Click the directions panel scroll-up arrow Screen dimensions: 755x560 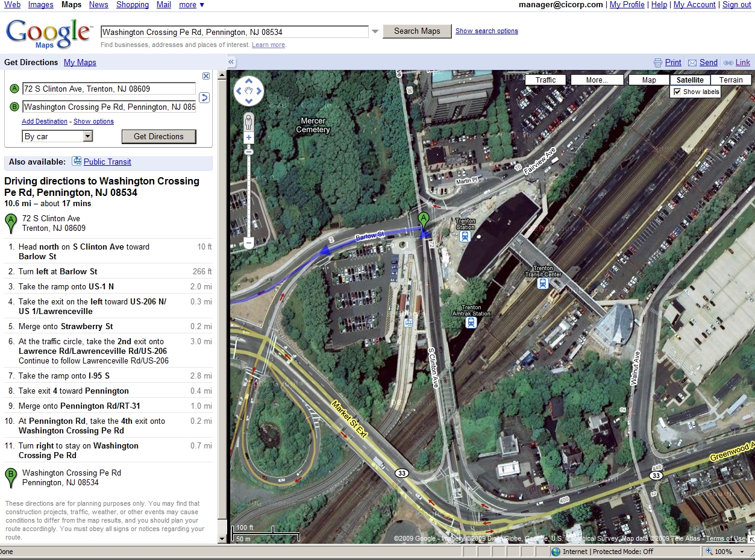(x=222, y=76)
